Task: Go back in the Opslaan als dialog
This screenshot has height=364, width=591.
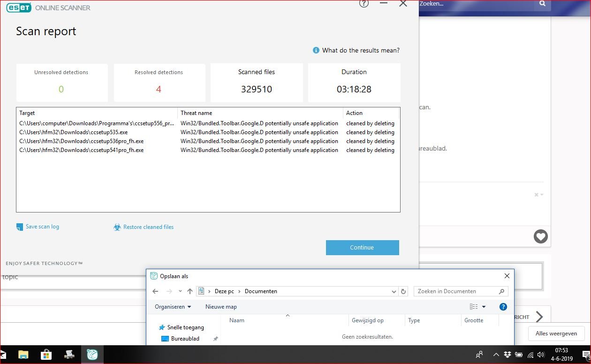Action: click(155, 291)
